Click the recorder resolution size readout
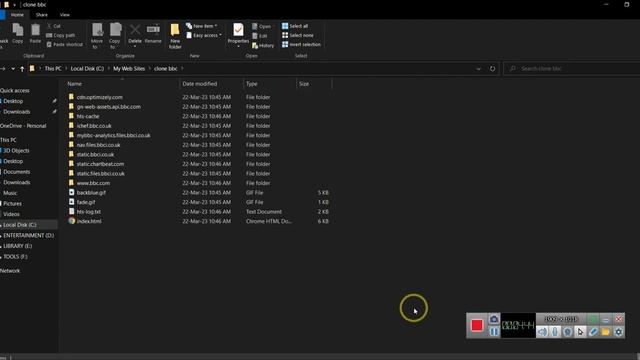The image size is (640, 360). [x=561, y=319]
